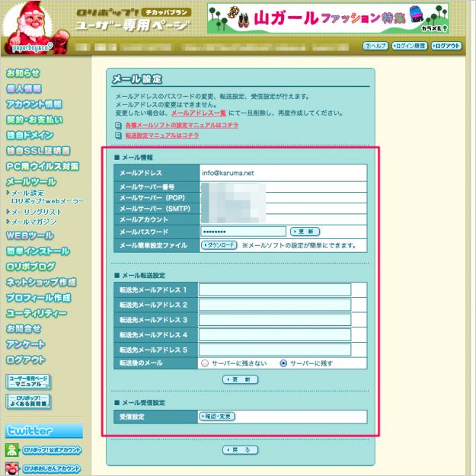Open お問合せ in the sidebar
Screen dimensions: 476x476
click(24, 328)
